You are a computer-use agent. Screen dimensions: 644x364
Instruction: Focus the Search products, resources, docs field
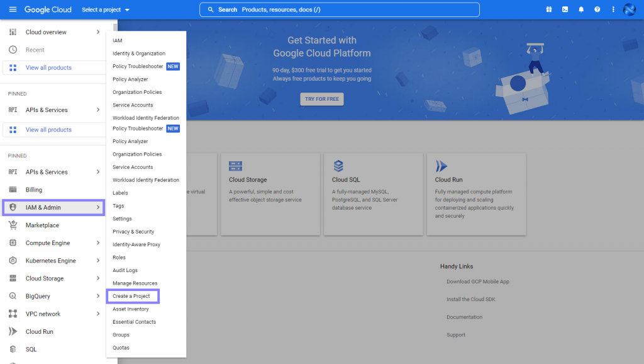tap(339, 9)
